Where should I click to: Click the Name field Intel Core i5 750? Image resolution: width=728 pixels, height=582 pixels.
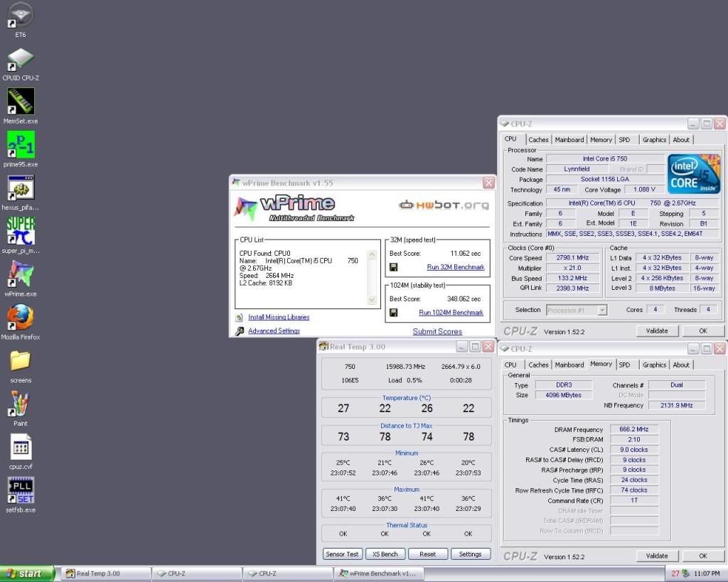click(605, 158)
